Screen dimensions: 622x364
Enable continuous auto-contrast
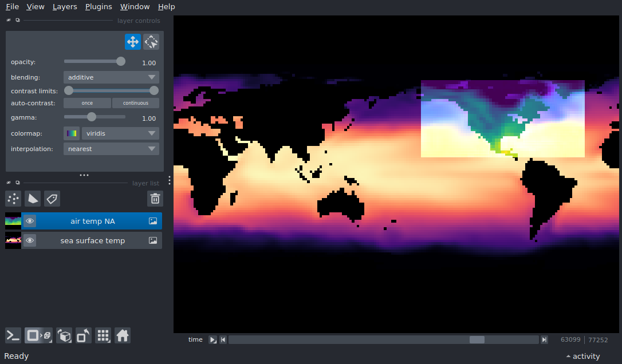[136, 103]
